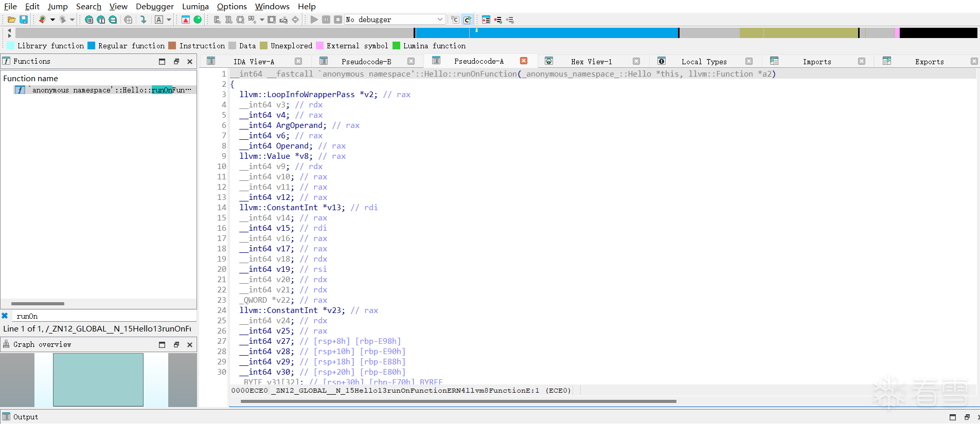Switch to the Exports tab
980x424 pixels.
coord(930,62)
